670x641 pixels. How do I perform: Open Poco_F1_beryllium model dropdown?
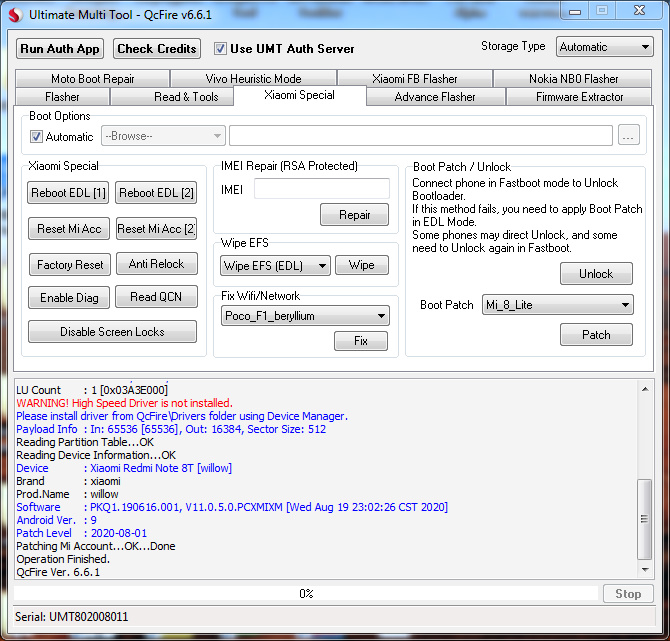point(305,316)
